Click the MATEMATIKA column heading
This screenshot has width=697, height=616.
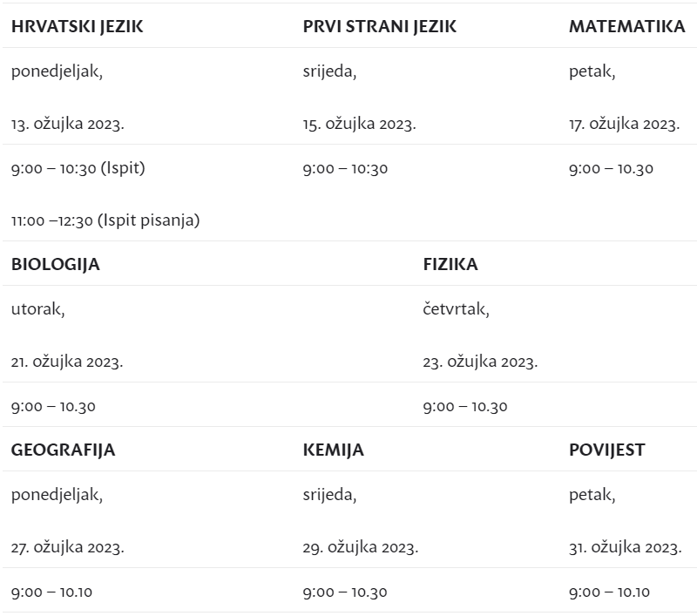[627, 27]
